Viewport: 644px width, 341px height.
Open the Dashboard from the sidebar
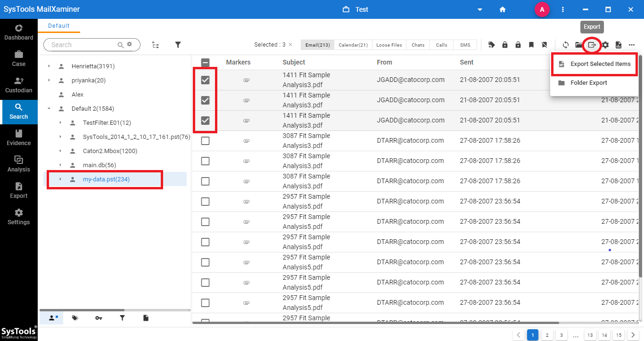[x=19, y=32]
